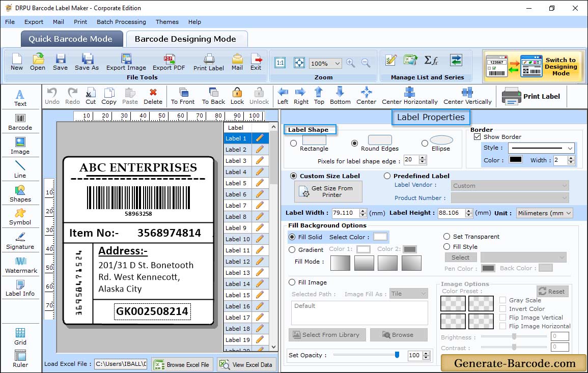Open the zoom percentage dropdown
Viewport: 588px width, 373px height.
click(337, 63)
